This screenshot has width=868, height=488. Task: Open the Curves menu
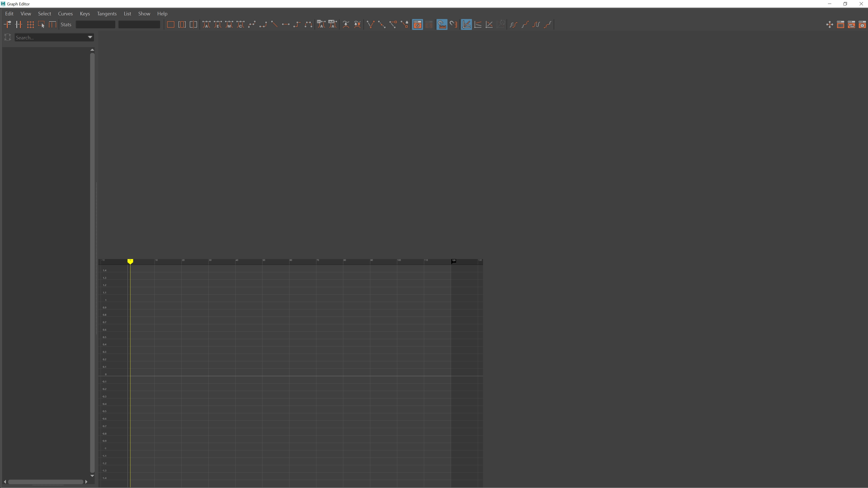pyautogui.click(x=66, y=14)
